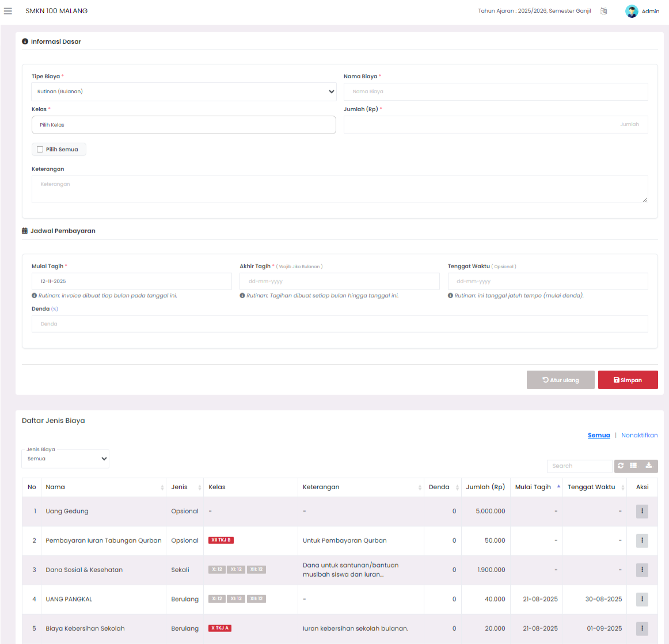This screenshot has height=644, width=669.
Task: Click the Nama Biaya input field
Action: pos(495,92)
